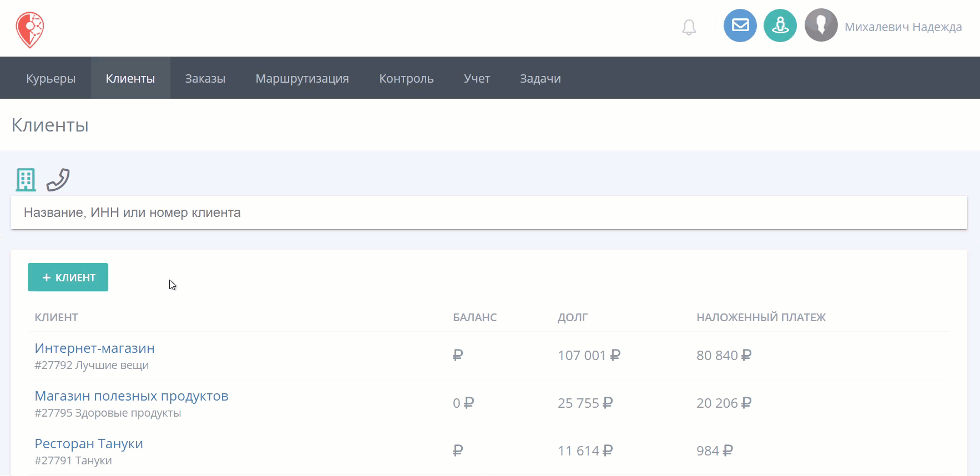
Task: Open messages via blue envelope icon
Action: (x=740, y=26)
